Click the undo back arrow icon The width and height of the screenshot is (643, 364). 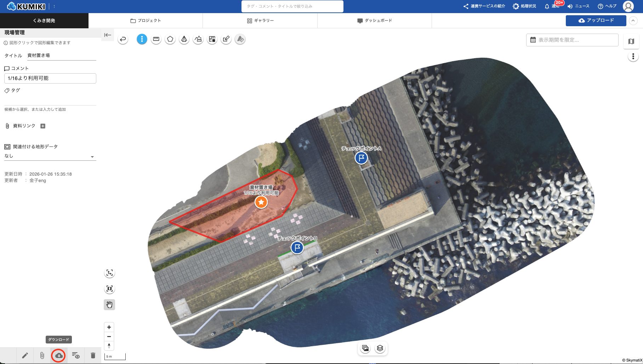point(123,39)
